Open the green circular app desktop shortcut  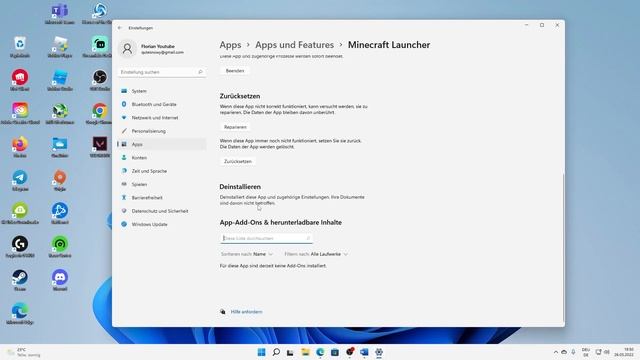click(60, 247)
